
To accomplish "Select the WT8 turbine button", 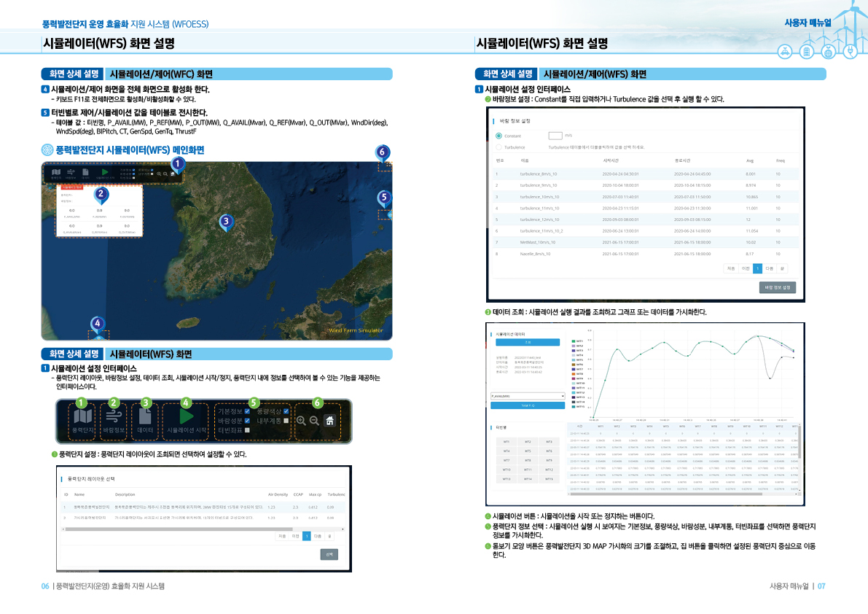I will 528,460.
